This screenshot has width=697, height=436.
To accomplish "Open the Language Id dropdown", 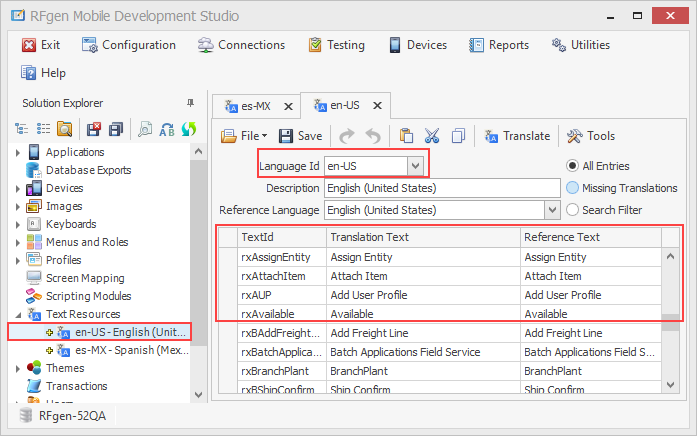I will [415, 165].
